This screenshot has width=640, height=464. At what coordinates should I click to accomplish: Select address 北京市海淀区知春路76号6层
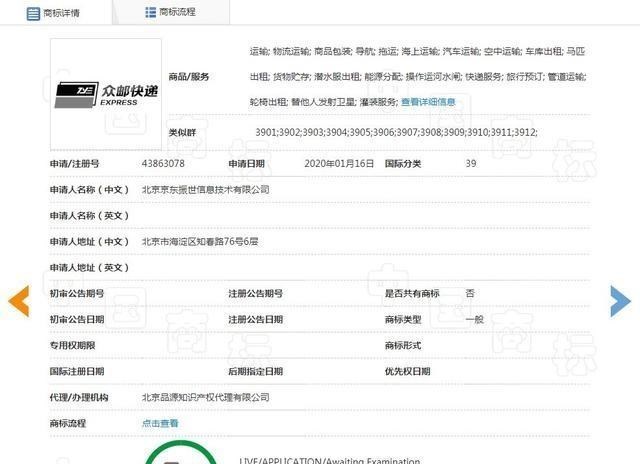coord(200,242)
